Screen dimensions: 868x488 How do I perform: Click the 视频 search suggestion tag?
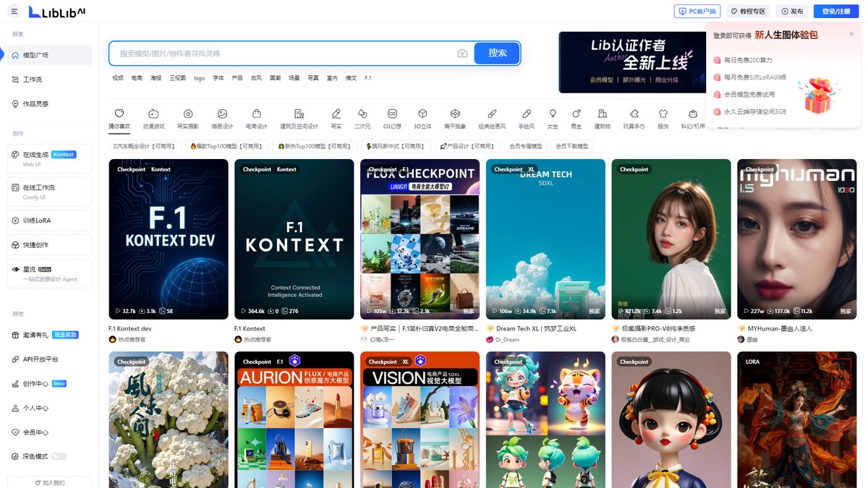tap(118, 78)
